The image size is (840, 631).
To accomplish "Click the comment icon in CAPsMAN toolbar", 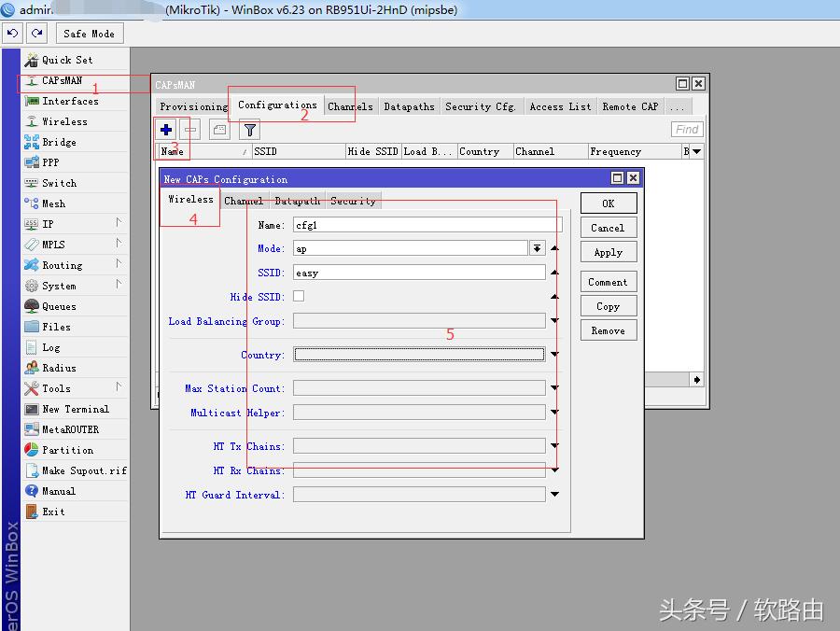I will (219, 130).
